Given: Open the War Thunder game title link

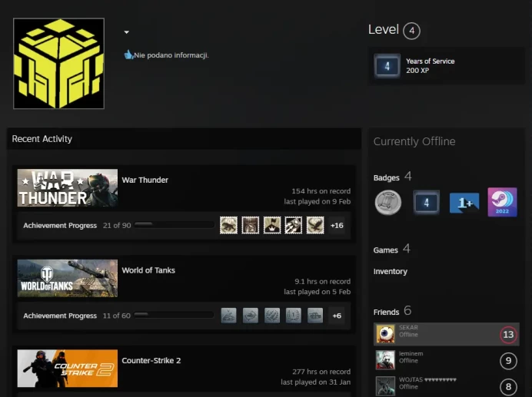Looking at the screenshot, I should (145, 180).
